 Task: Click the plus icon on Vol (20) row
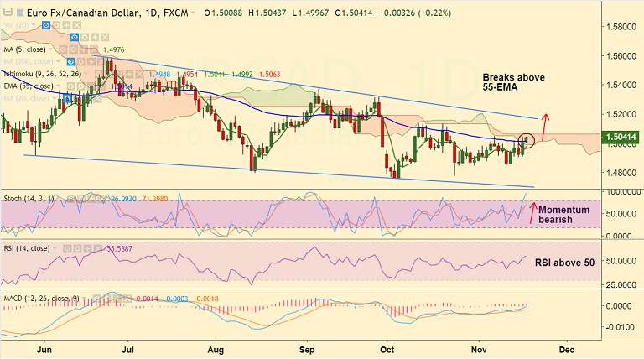click(x=66, y=25)
